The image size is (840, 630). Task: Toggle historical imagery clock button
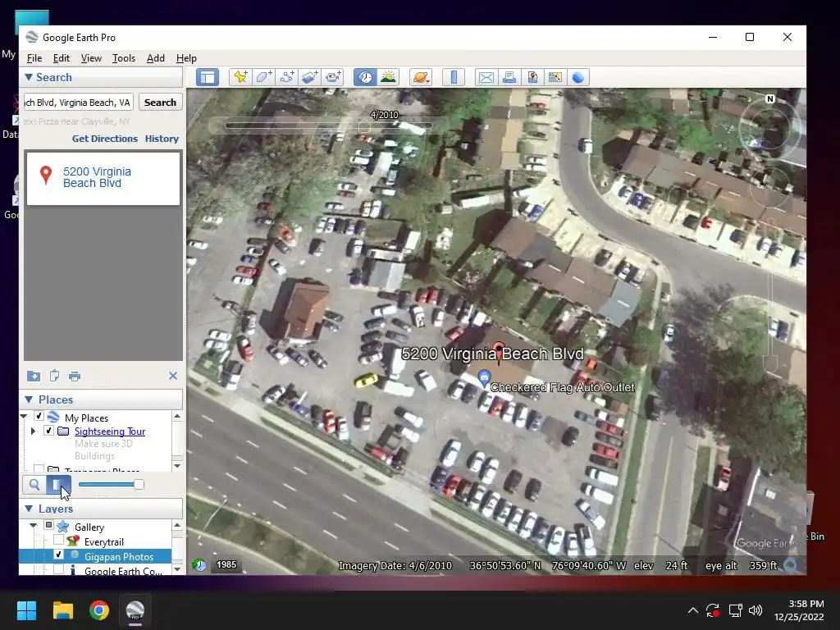[365, 77]
